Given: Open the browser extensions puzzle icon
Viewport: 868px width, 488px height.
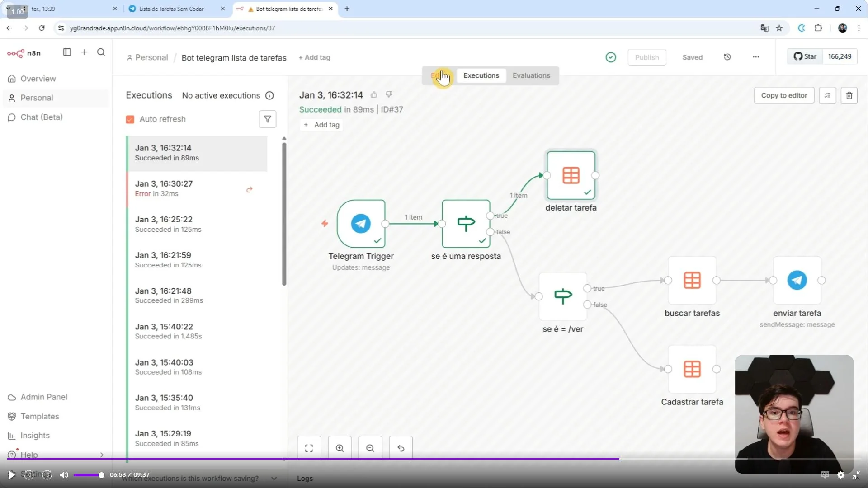Looking at the screenshot, I should [818, 28].
